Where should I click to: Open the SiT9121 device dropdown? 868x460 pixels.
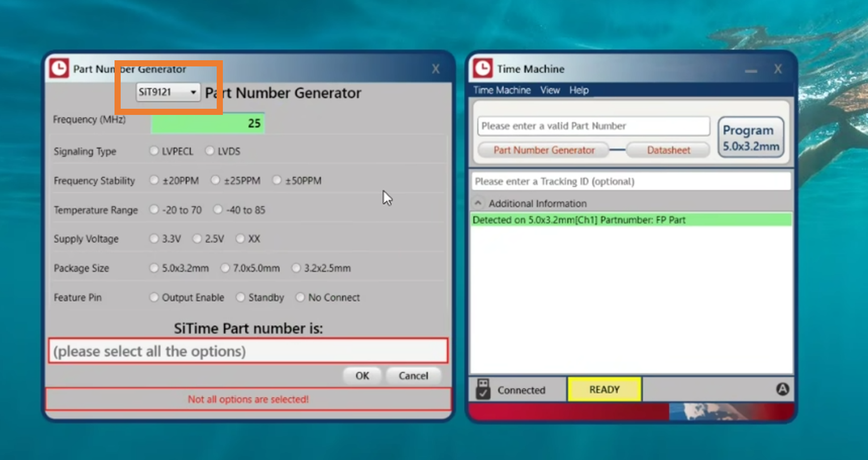(x=168, y=92)
